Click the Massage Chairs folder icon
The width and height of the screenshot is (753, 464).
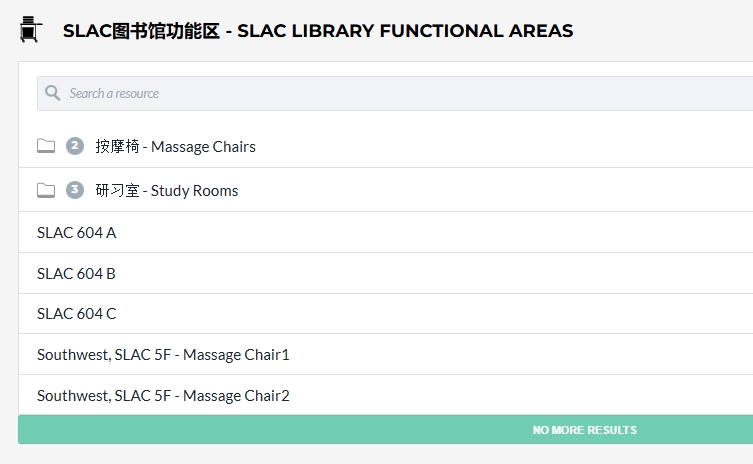(46, 146)
